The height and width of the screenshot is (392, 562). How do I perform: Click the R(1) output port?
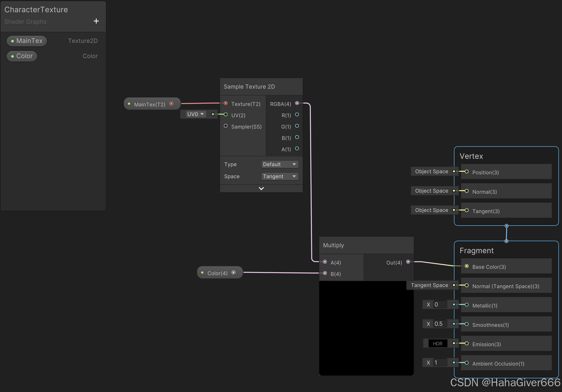pos(297,115)
